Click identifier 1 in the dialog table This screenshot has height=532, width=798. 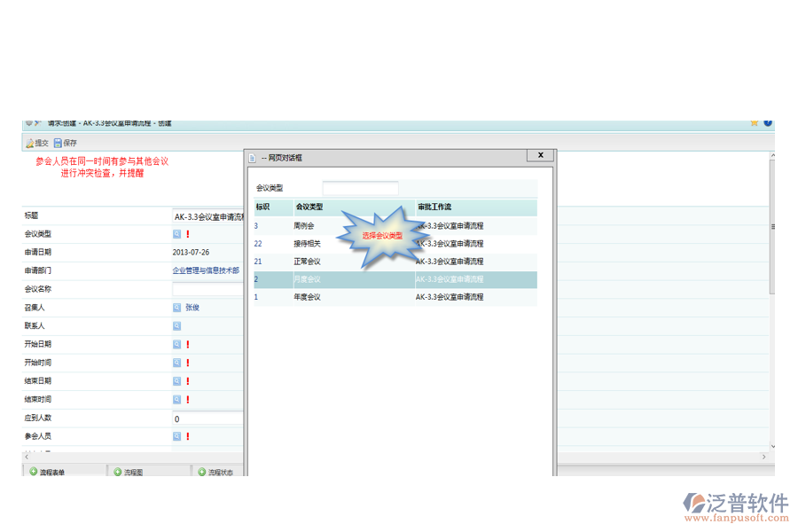tap(256, 297)
